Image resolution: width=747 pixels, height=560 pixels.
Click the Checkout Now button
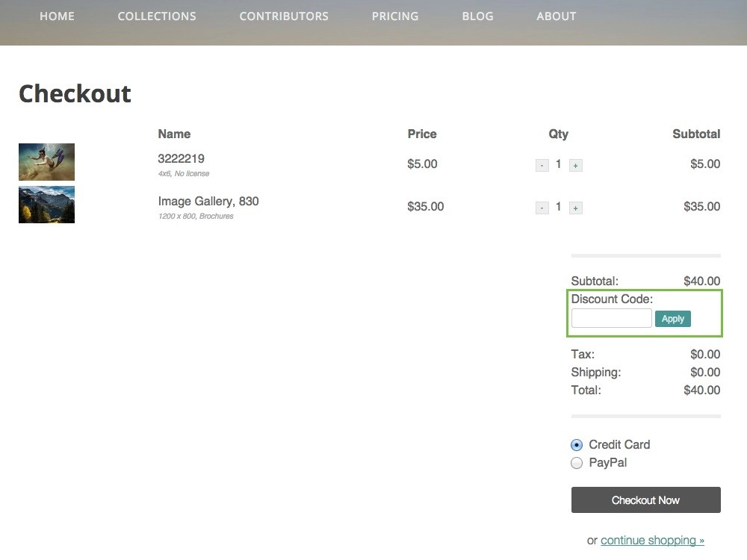(645, 500)
